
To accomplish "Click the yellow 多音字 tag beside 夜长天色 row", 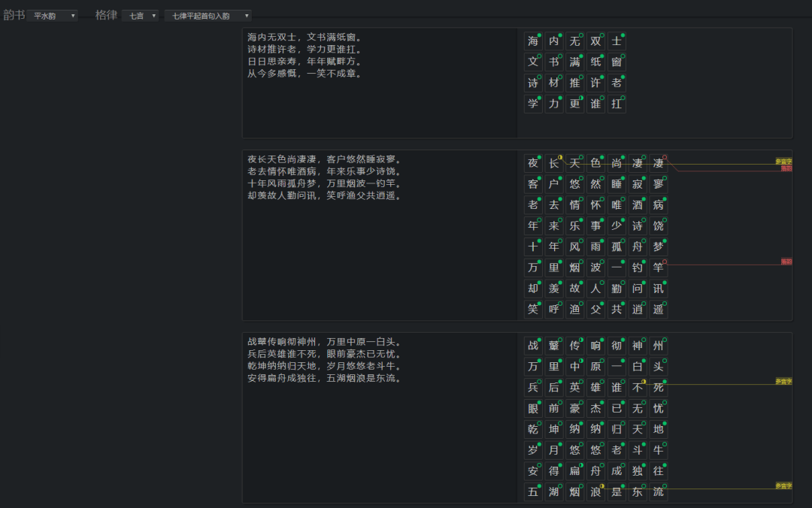I will pyautogui.click(x=783, y=162).
